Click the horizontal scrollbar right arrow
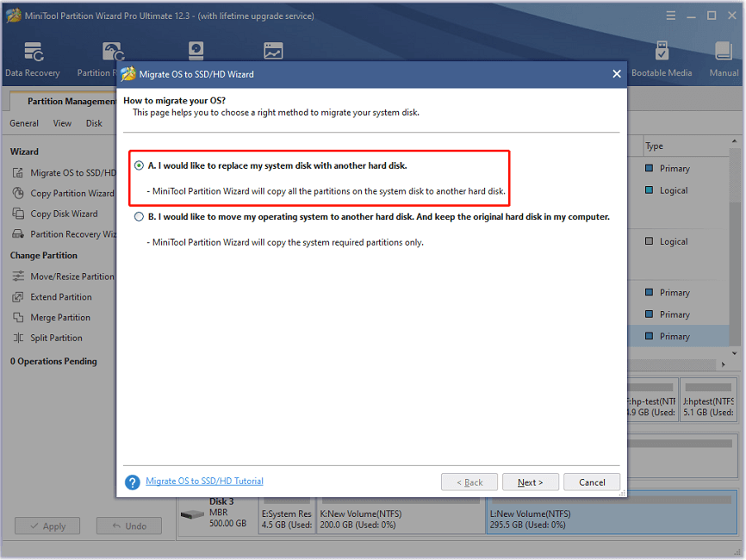This screenshot has height=560, width=746. coord(723,364)
